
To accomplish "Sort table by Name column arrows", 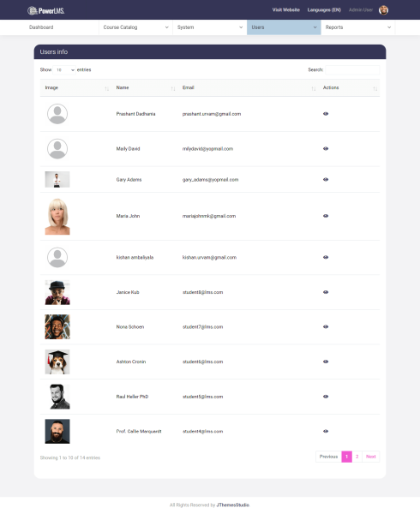I will point(173,88).
